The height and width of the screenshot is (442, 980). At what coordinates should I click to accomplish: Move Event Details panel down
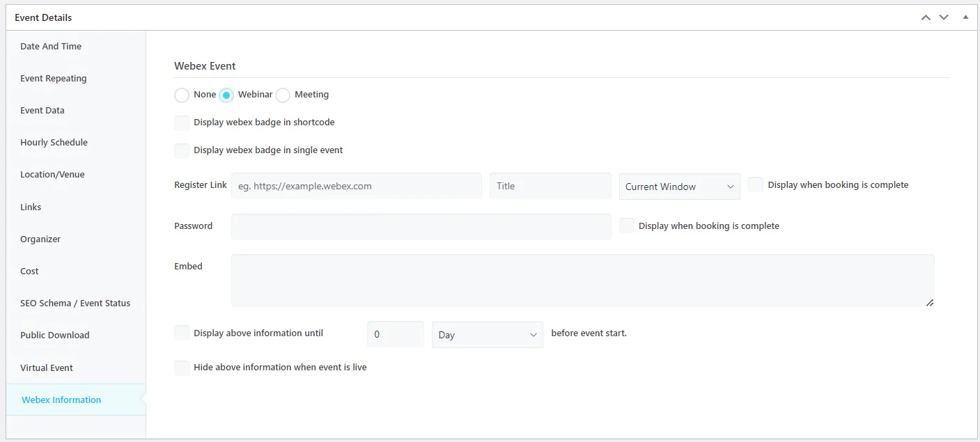point(944,17)
